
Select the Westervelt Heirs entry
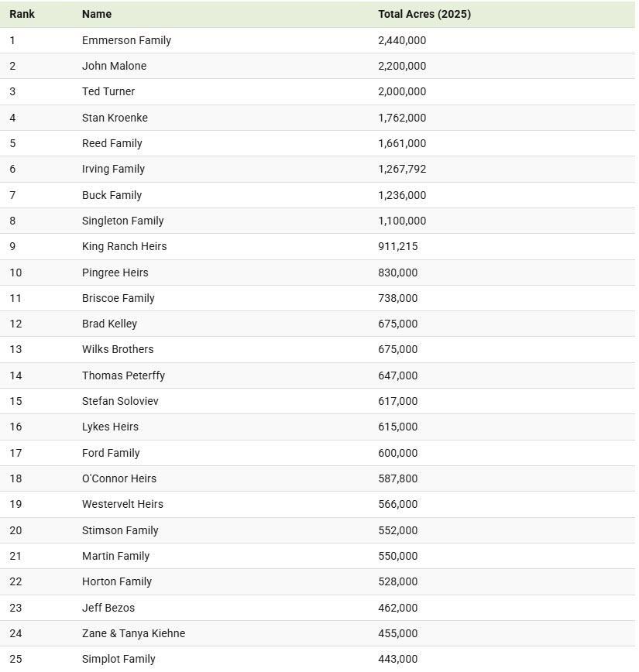122,504
